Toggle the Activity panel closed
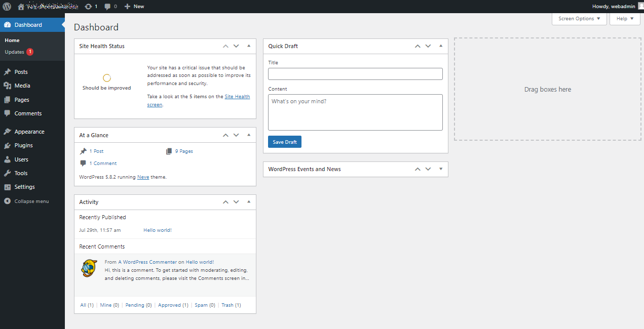 pos(249,202)
